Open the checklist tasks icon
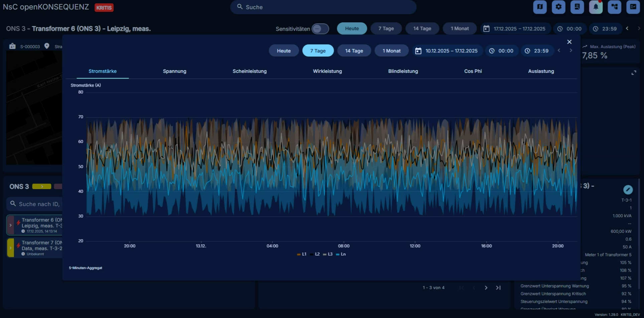The image size is (644, 318). point(633,7)
